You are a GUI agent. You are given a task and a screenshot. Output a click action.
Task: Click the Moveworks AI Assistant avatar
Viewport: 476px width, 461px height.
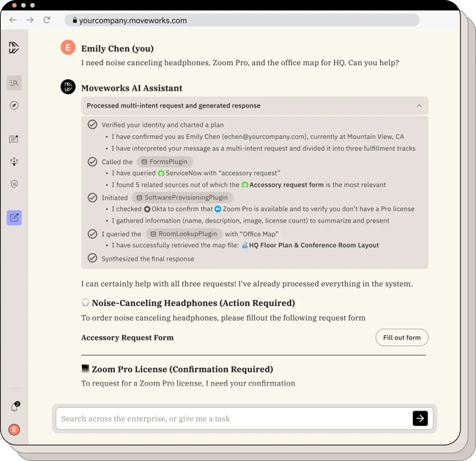pos(68,87)
